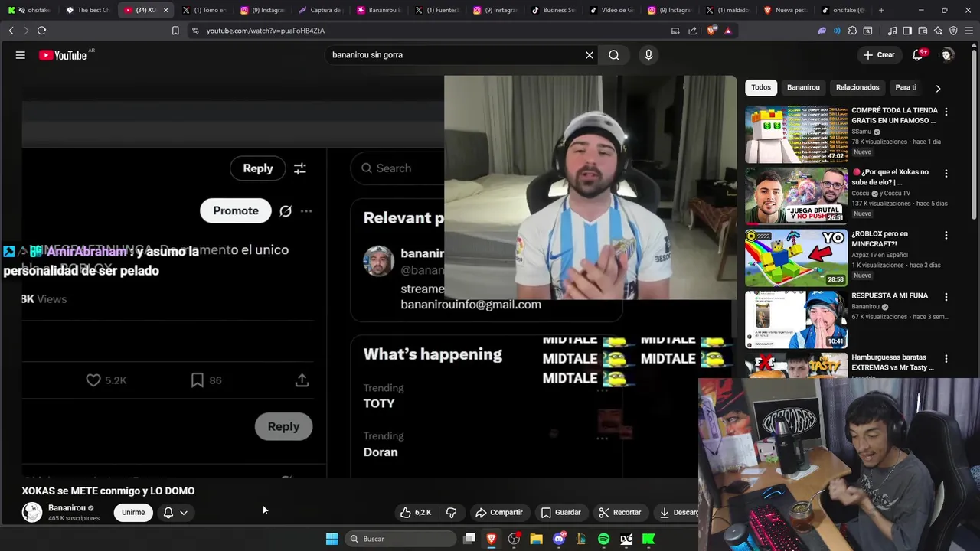Close the current YouTube tab
The height and width of the screenshot is (551, 980).
(165, 10)
